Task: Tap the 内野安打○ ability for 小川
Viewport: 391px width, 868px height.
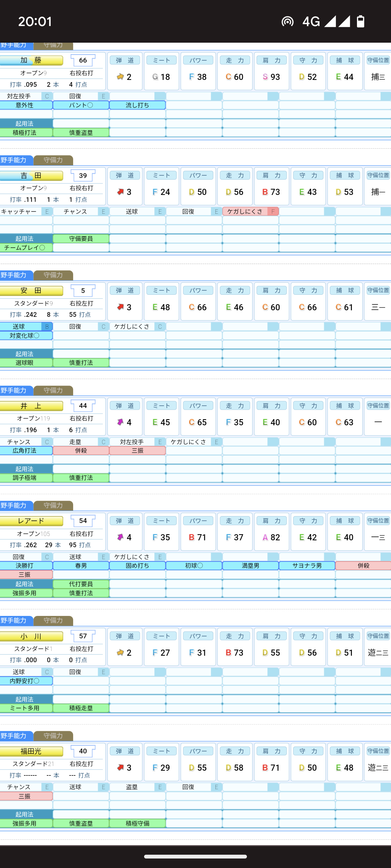Action: tap(26, 681)
